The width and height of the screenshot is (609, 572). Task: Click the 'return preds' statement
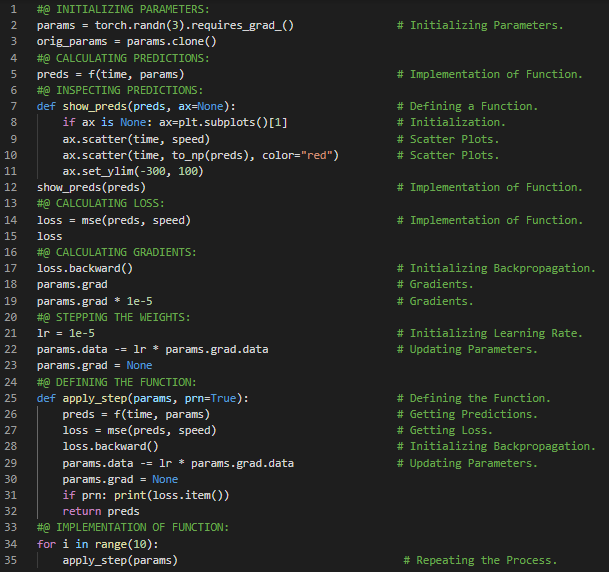coord(101,511)
